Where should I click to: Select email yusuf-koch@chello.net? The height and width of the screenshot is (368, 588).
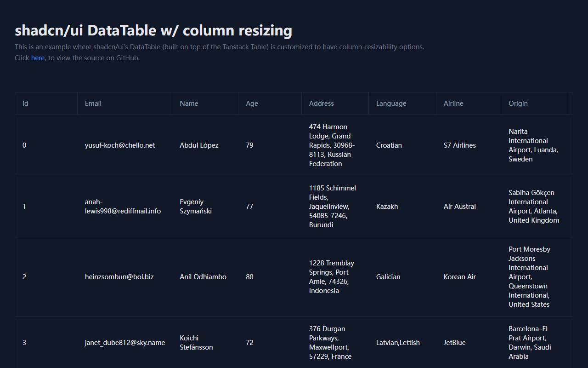120,145
